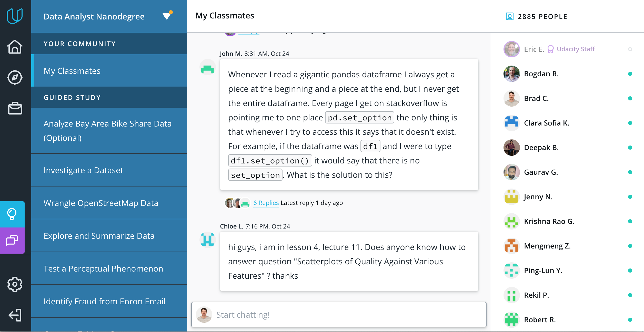
Task: Open the compass Explore icon
Action: click(15, 77)
